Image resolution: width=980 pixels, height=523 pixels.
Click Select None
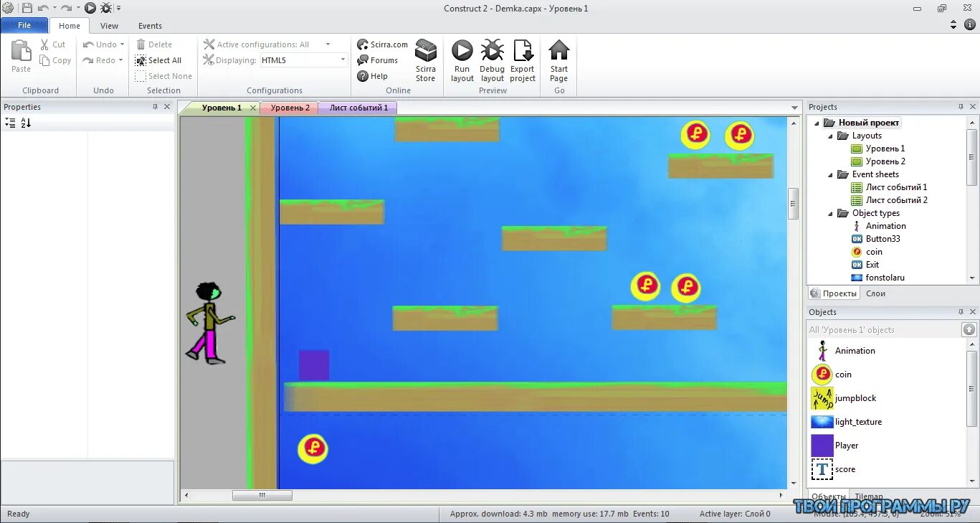[164, 76]
